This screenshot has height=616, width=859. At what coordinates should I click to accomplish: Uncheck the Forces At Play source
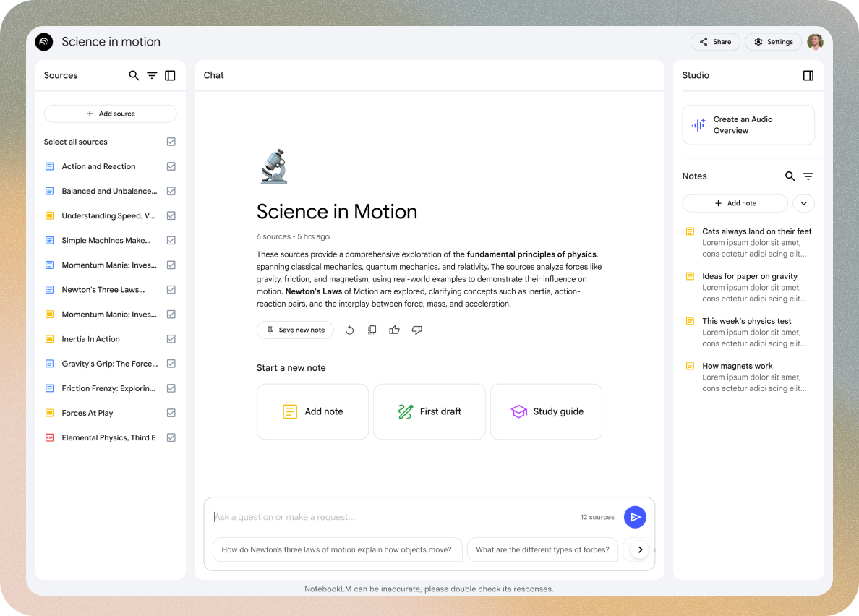click(x=171, y=413)
